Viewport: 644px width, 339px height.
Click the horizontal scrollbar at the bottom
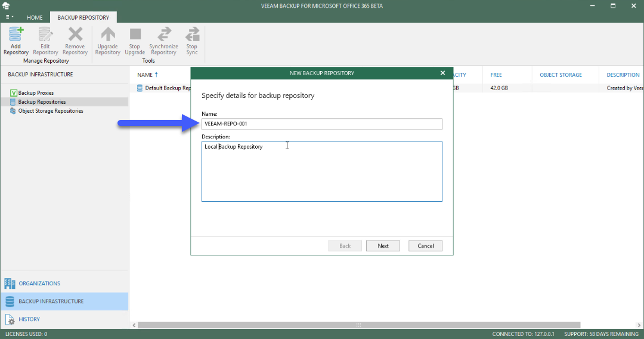358,325
